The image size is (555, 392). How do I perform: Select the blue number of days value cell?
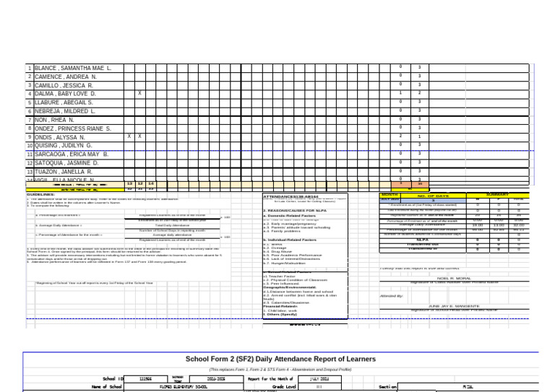[434, 200]
